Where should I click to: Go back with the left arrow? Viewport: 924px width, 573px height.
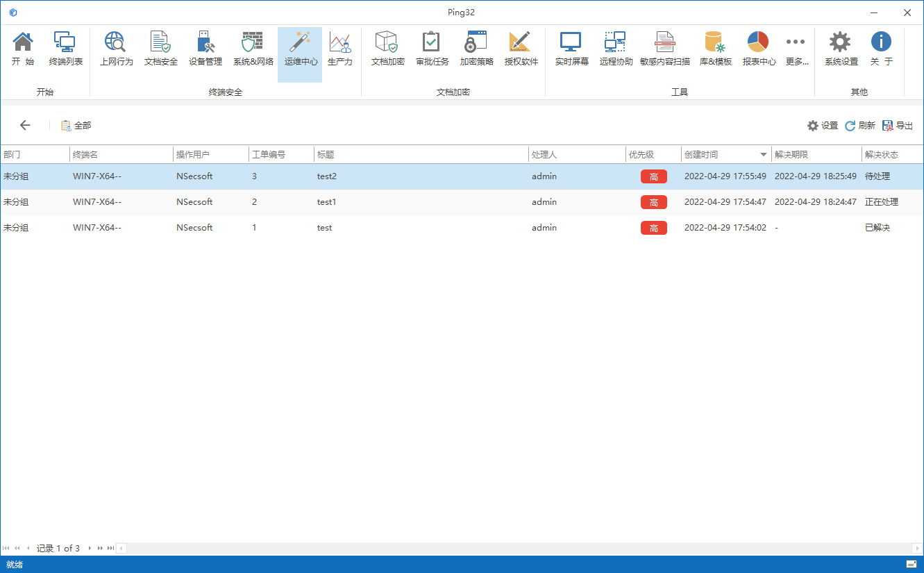[25, 125]
